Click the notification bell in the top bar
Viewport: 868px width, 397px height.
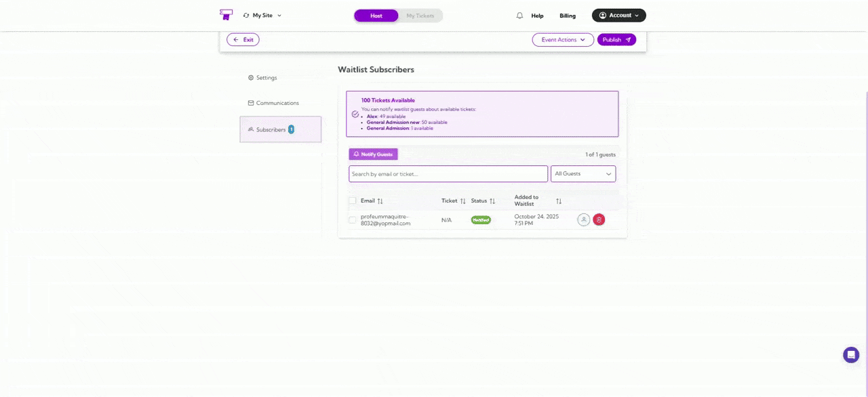pyautogui.click(x=519, y=15)
